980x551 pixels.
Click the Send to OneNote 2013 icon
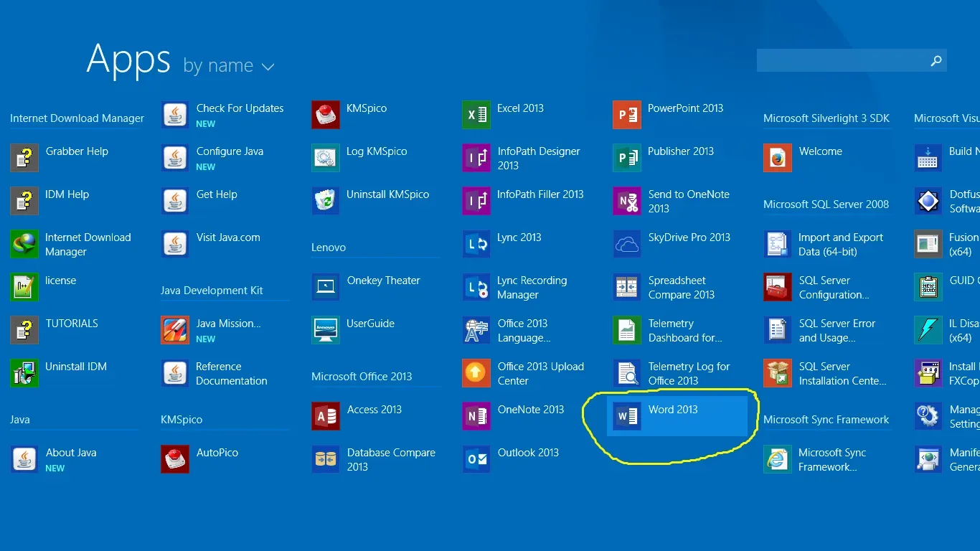click(627, 201)
